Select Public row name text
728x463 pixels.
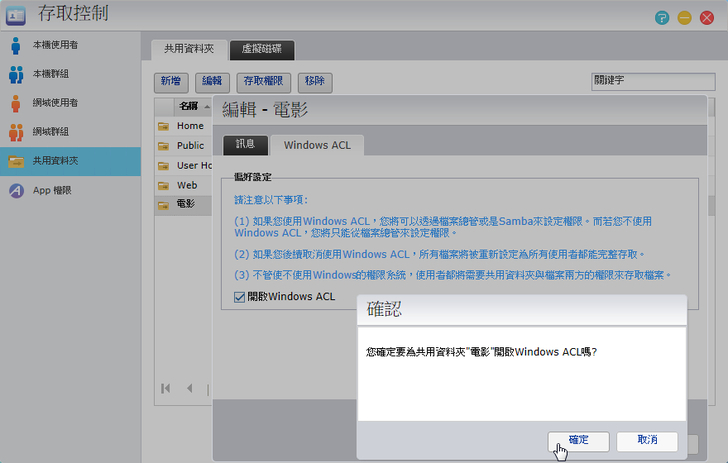(x=190, y=146)
